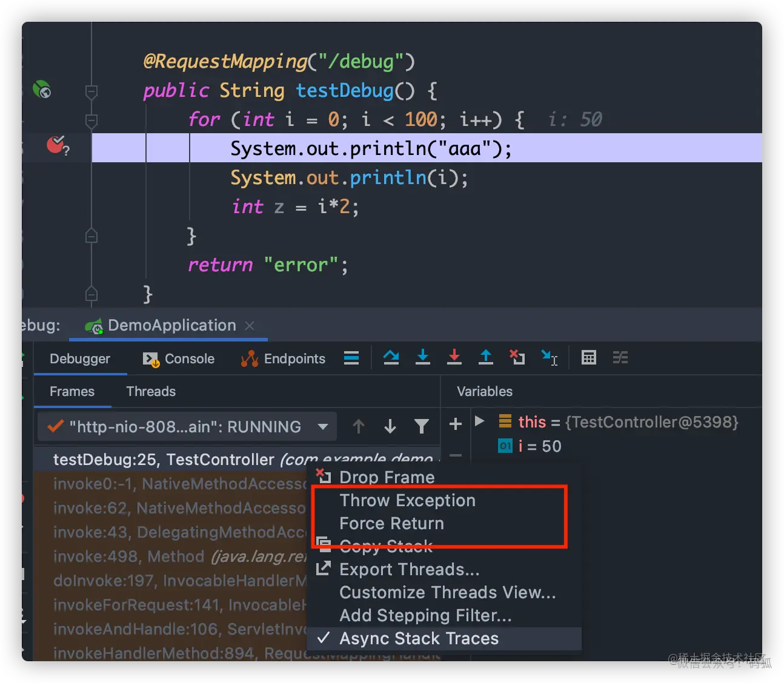
Task: Open the Console tab
Action: (179, 359)
